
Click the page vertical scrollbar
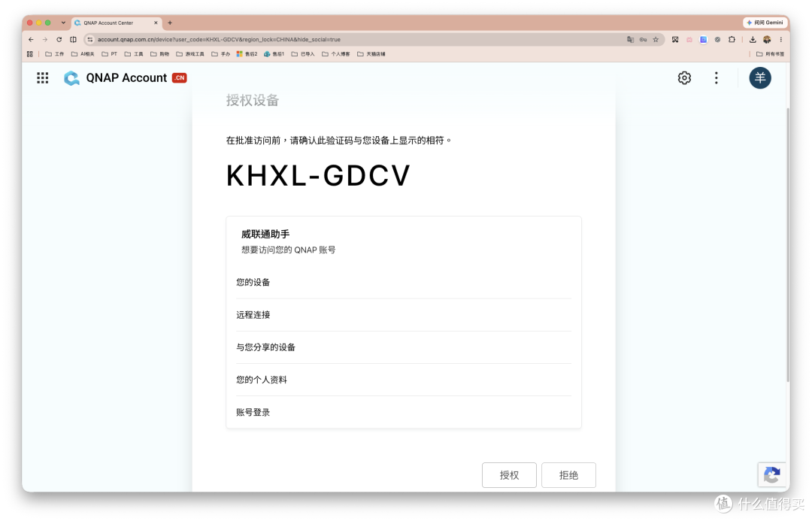(x=788, y=244)
